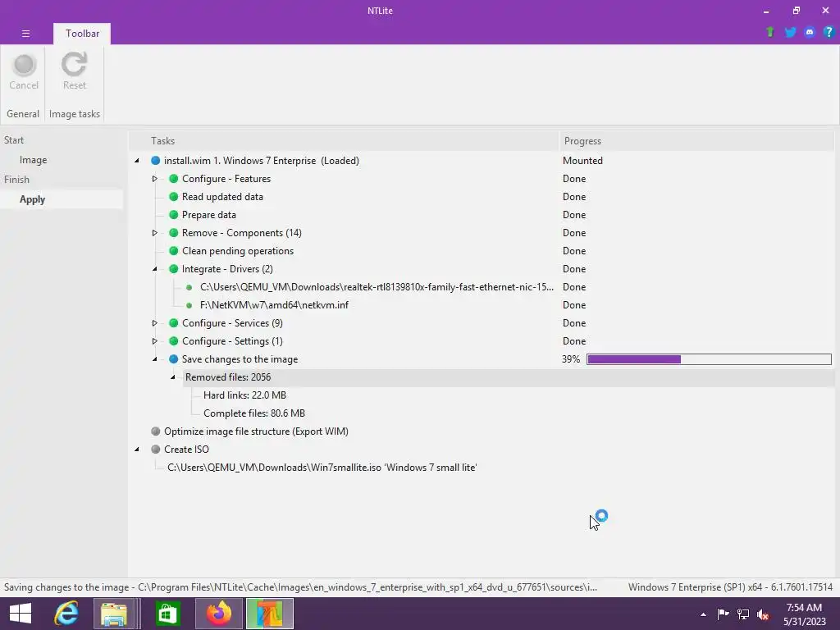Screen dimensions: 840x630
Task: Open the Windows Store taskbar icon
Action: 167,614
